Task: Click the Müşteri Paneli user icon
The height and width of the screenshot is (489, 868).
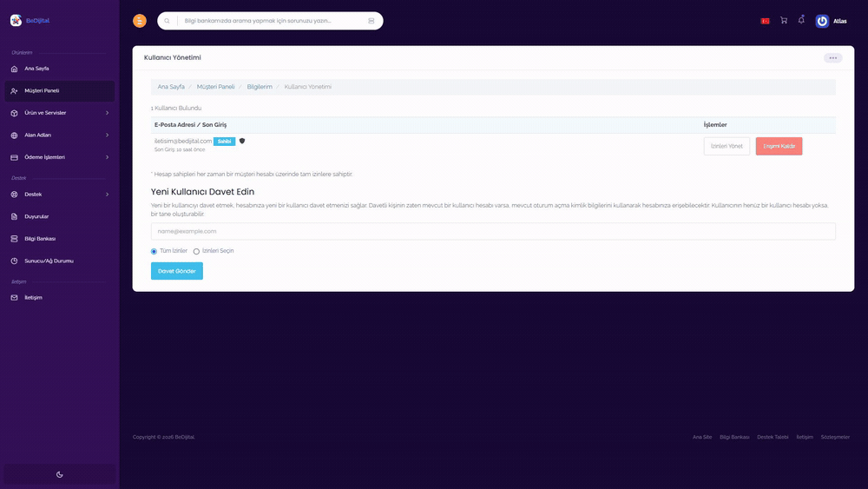Action: 15,91
